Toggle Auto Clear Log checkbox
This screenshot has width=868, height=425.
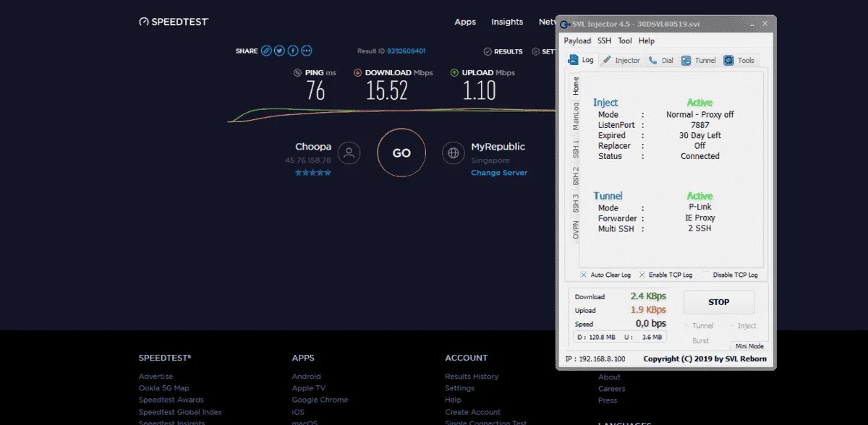point(584,275)
